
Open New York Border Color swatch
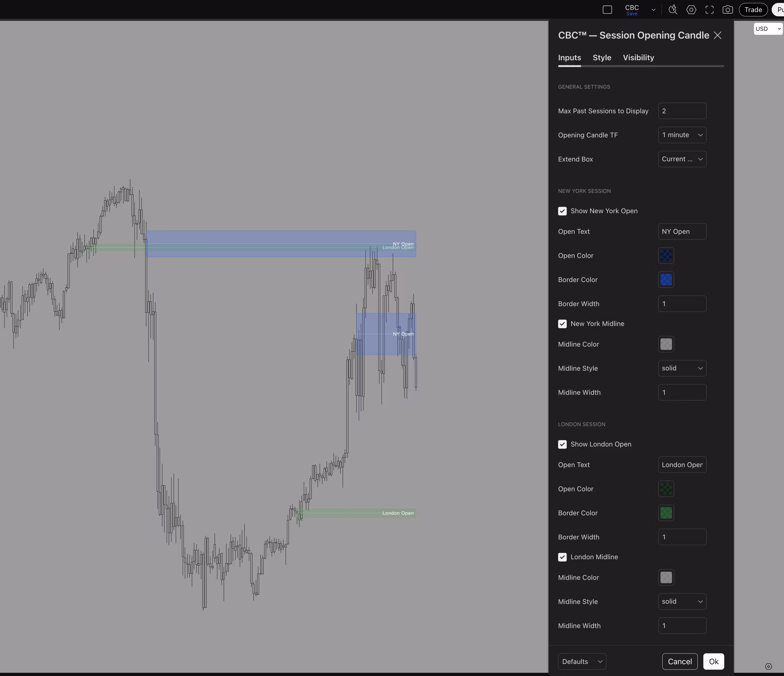(x=666, y=280)
